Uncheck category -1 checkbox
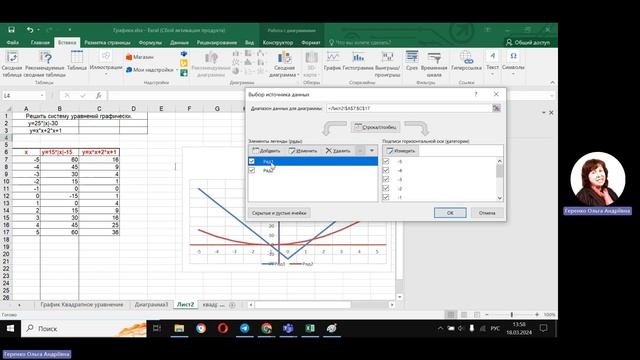 click(386, 197)
